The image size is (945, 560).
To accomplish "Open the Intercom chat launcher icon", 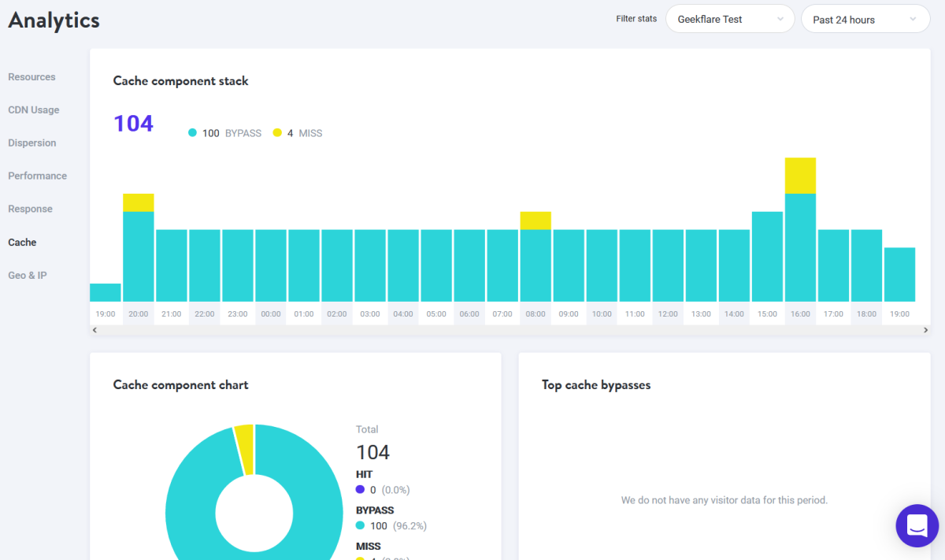I will coord(917,525).
